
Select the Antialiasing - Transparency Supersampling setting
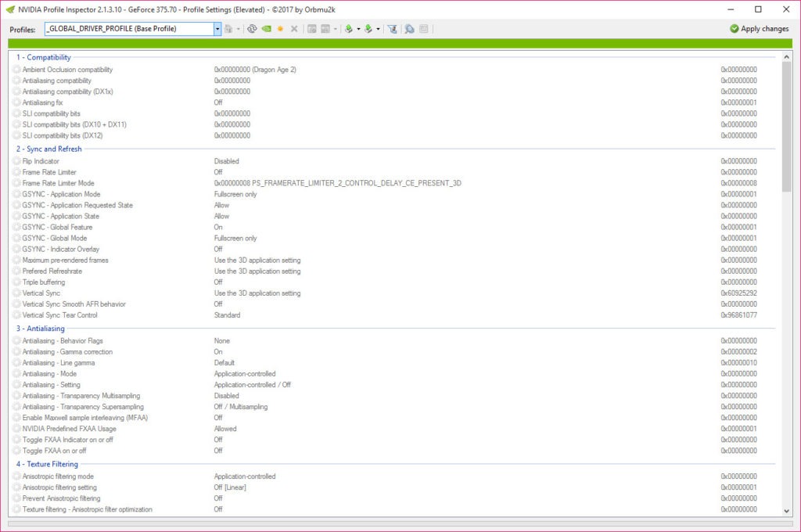[x=83, y=407]
